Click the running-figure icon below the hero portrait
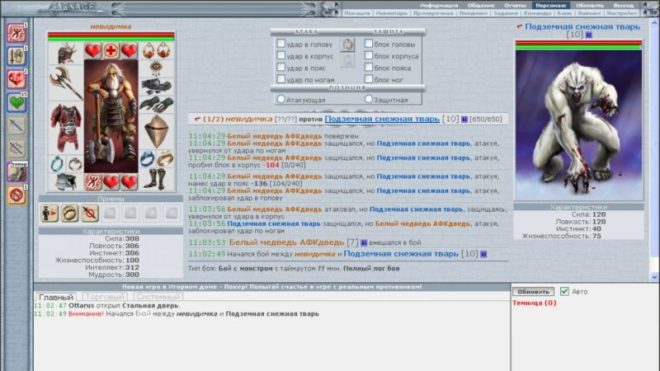 coord(93,182)
